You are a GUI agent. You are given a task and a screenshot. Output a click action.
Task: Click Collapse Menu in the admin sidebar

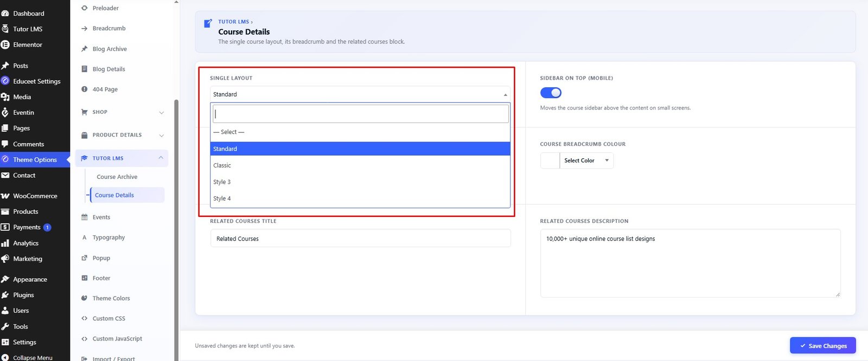pyautogui.click(x=33, y=358)
